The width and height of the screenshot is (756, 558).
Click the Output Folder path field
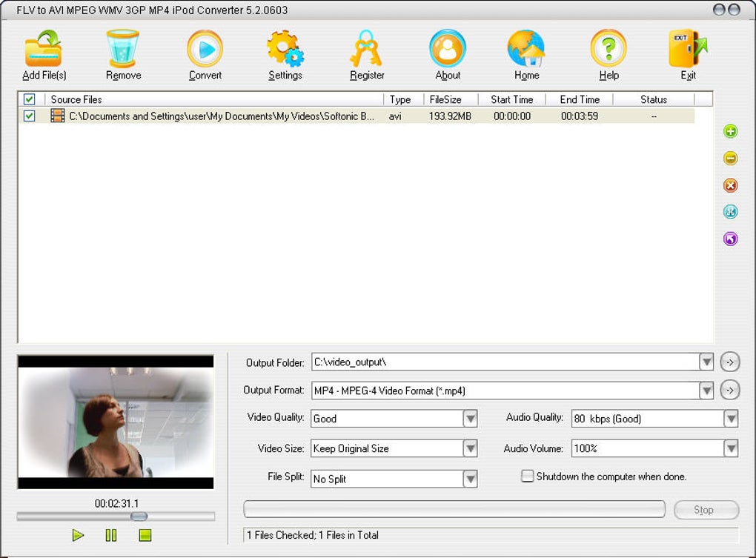(x=505, y=362)
